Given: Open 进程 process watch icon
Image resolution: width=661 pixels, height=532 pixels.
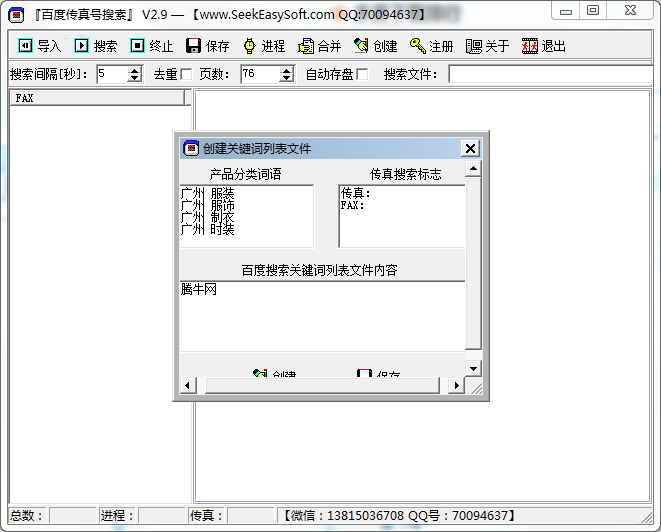Looking at the screenshot, I should point(249,46).
